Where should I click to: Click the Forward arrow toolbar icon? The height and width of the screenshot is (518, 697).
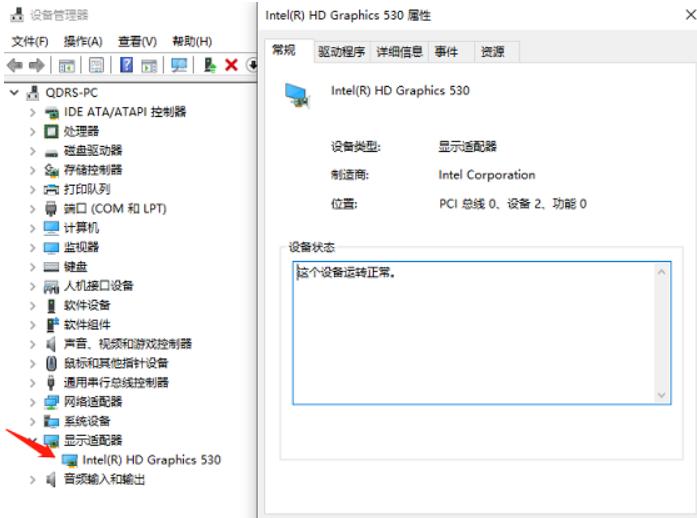(x=37, y=65)
